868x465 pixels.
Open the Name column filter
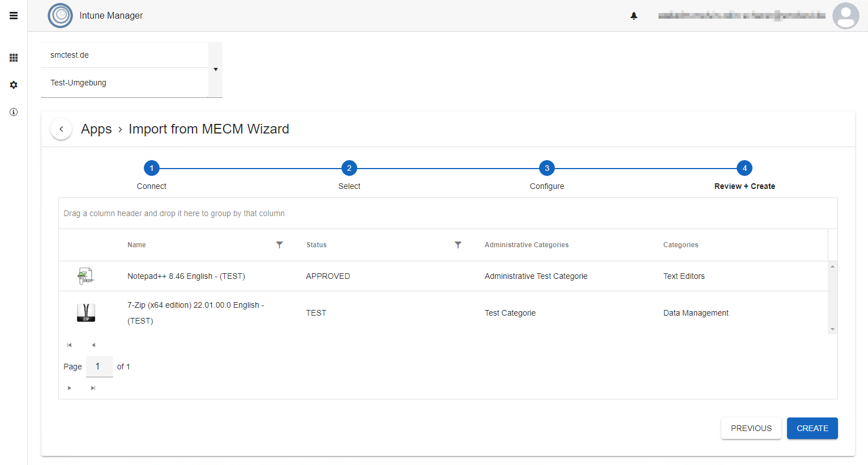click(x=279, y=245)
